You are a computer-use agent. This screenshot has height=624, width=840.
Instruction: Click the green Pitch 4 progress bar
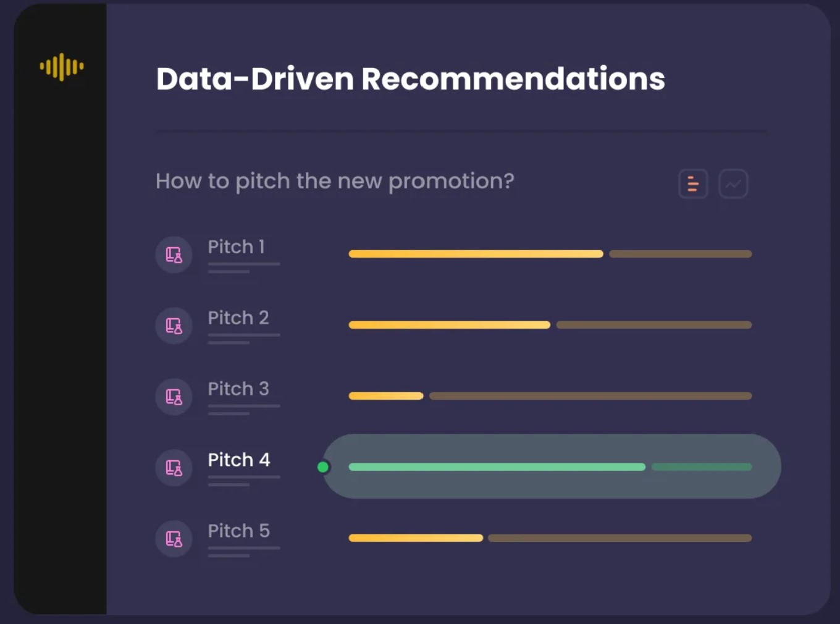pyautogui.click(x=497, y=467)
